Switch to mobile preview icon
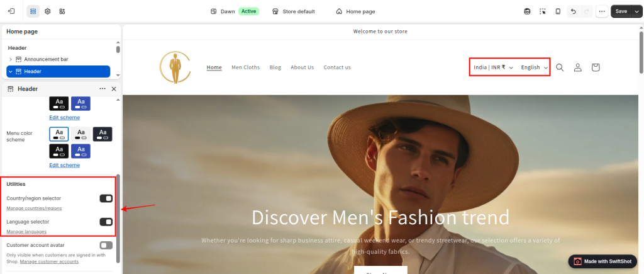This screenshot has width=644, height=274. 558,11
